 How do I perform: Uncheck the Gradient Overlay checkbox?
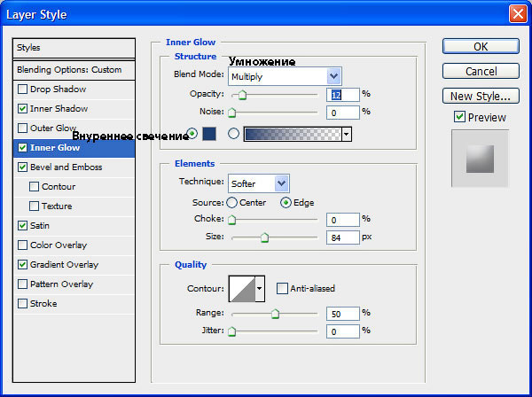click(22, 264)
